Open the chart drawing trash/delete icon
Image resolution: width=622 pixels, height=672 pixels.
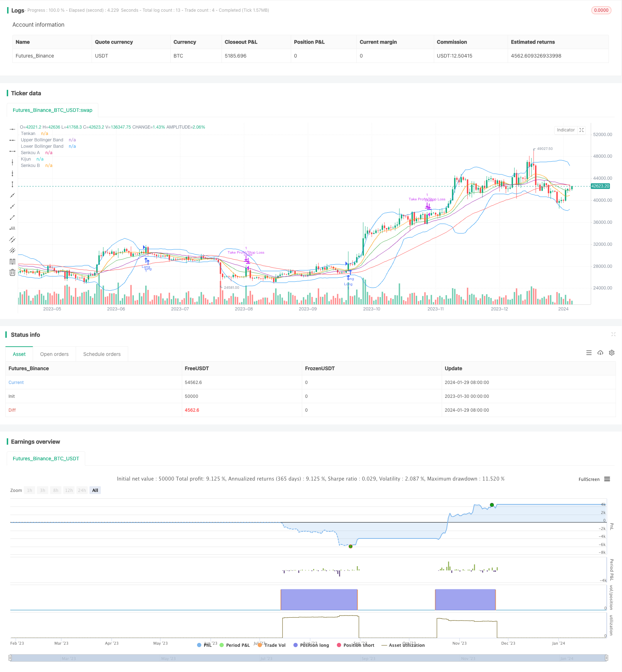tap(12, 272)
